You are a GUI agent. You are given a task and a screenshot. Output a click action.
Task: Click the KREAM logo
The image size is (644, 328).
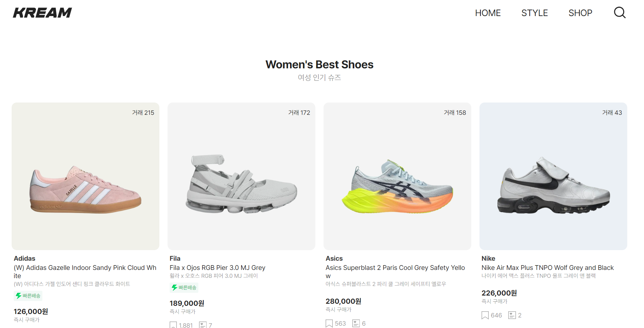[x=42, y=13]
